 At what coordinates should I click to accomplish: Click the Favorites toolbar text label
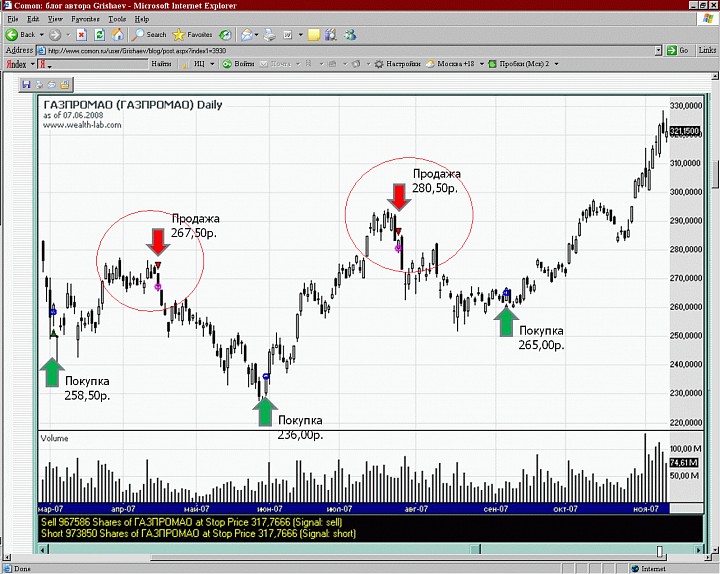coord(200,35)
